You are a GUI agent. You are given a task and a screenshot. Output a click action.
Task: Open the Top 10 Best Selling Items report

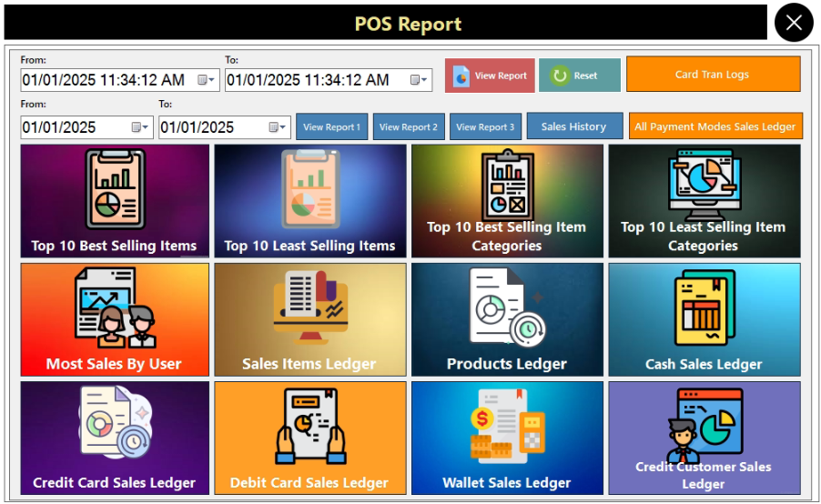[115, 201]
